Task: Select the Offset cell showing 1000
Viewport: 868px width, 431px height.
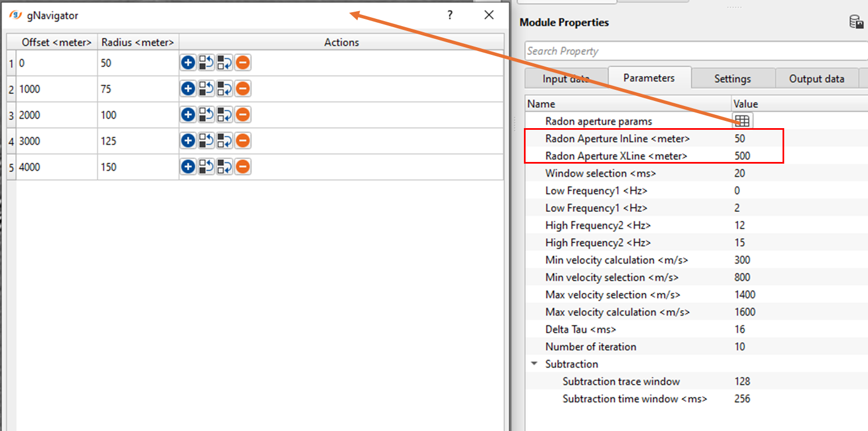Action: (57, 89)
